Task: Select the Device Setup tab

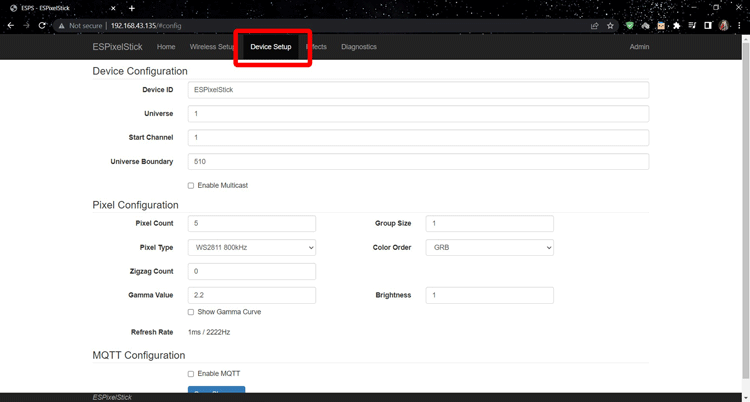Action: (271, 47)
